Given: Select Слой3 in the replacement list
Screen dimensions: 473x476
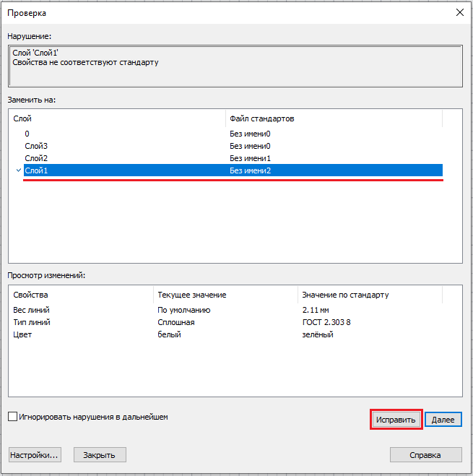Looking at the screenshot, I should click(x=36, y=146).
